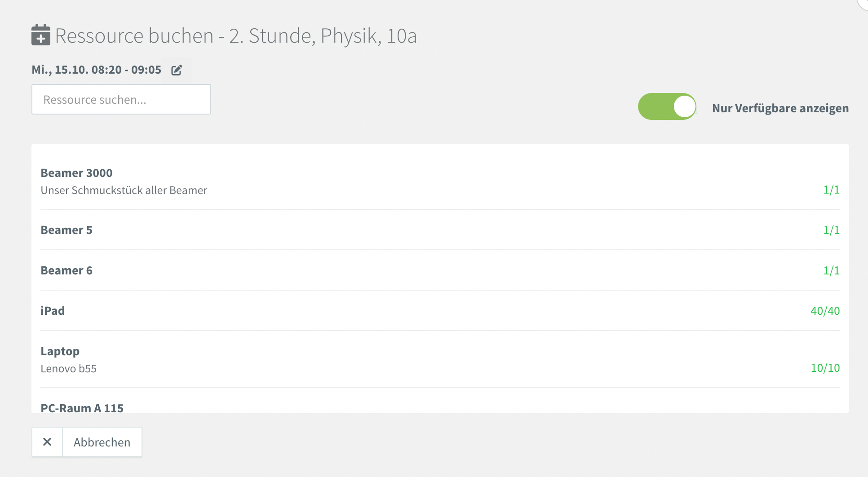The height and width of the screenshot is (477, 868).
Task: Click the 40/40 availability count for iPad
Action: point(825,311)
